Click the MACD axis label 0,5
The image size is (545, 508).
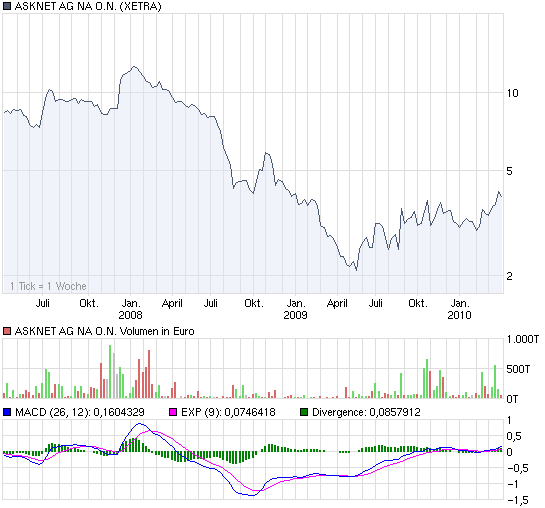(514, 436)
